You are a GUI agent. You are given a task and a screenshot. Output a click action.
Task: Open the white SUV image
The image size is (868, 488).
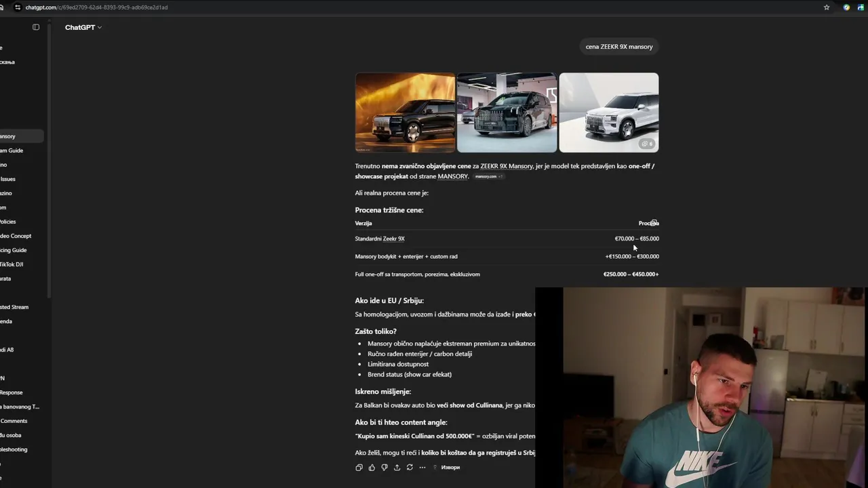tap(608, 113)
